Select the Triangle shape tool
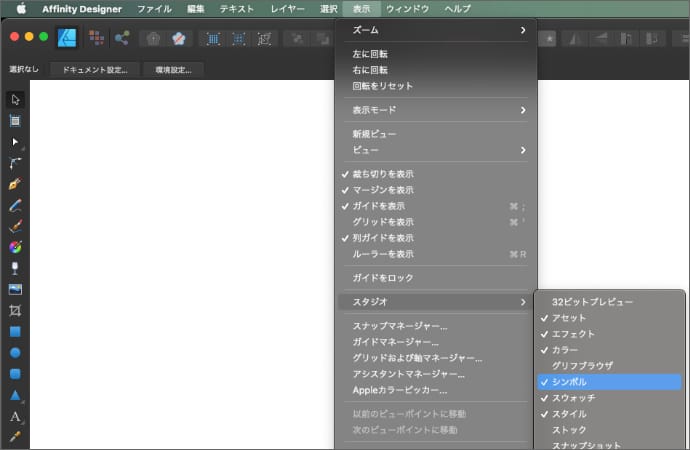Viewport: 690px width, 450px height. (x=15, y=395)
